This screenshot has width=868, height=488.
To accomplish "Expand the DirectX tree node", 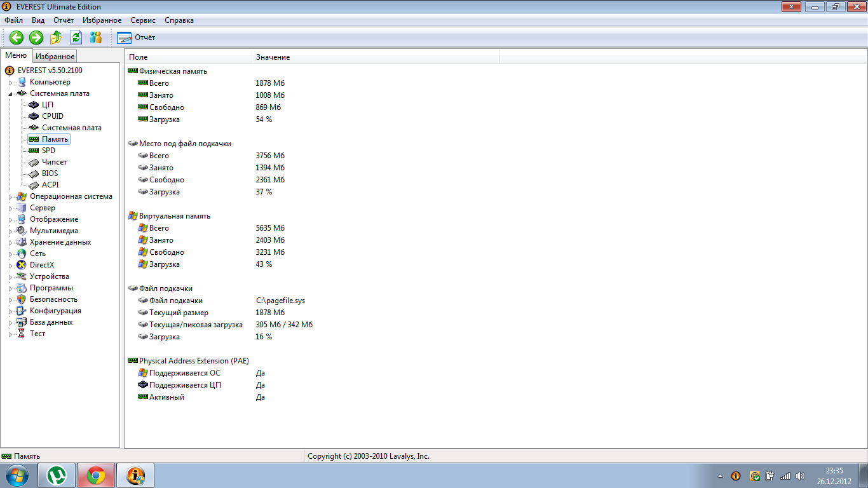I will coord(10,266).
